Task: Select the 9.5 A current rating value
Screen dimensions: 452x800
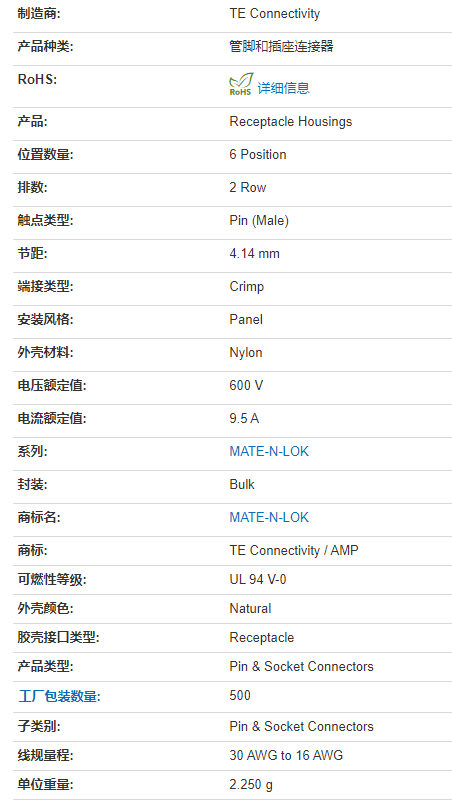Action: (x=244, y=419)
